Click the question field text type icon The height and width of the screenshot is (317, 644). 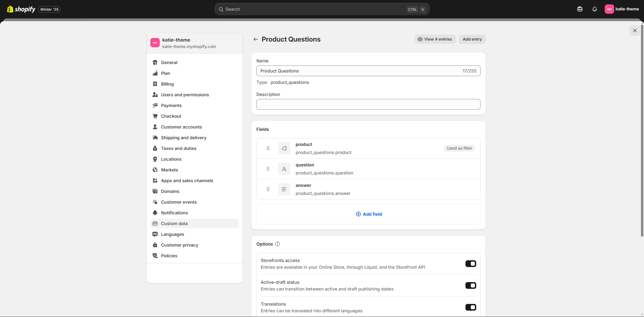pos(284,169)
